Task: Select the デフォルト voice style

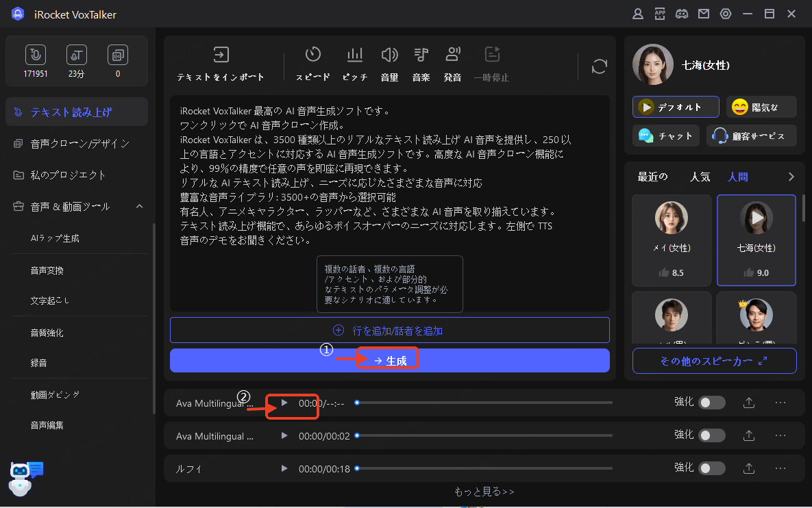Action: (675, 107)
